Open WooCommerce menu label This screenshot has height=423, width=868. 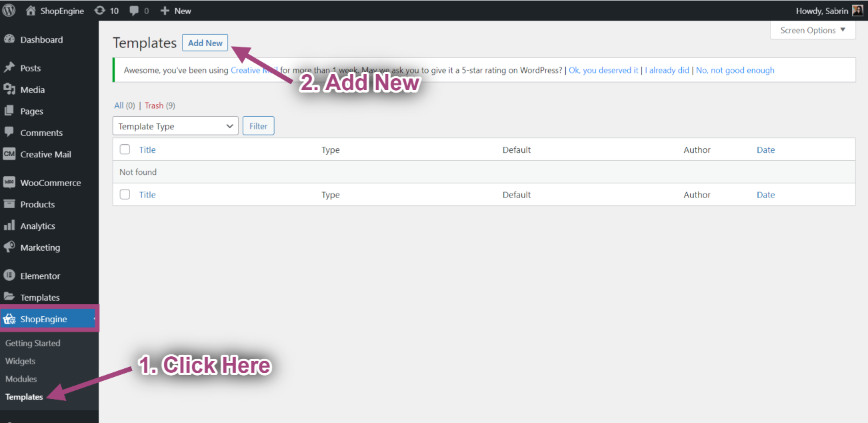[x=51, y=183]
